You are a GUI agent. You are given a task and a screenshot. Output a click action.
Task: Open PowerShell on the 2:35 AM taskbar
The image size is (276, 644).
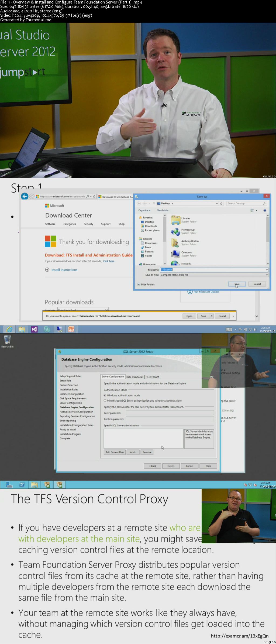coord(22,485)
